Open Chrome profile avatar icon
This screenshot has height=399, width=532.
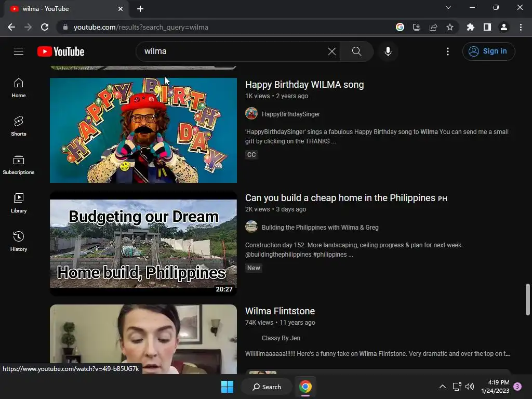pyautogui.click(x=504, y=27)
